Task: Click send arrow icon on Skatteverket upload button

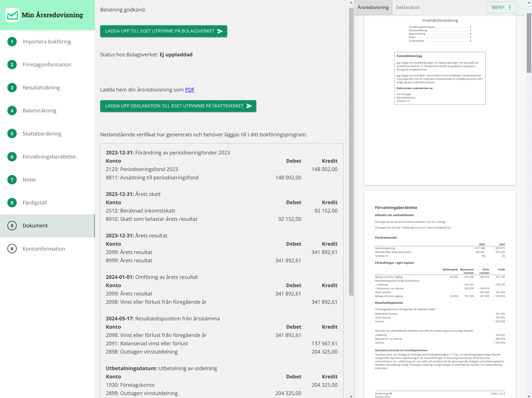Action: (x=249, y=106)
